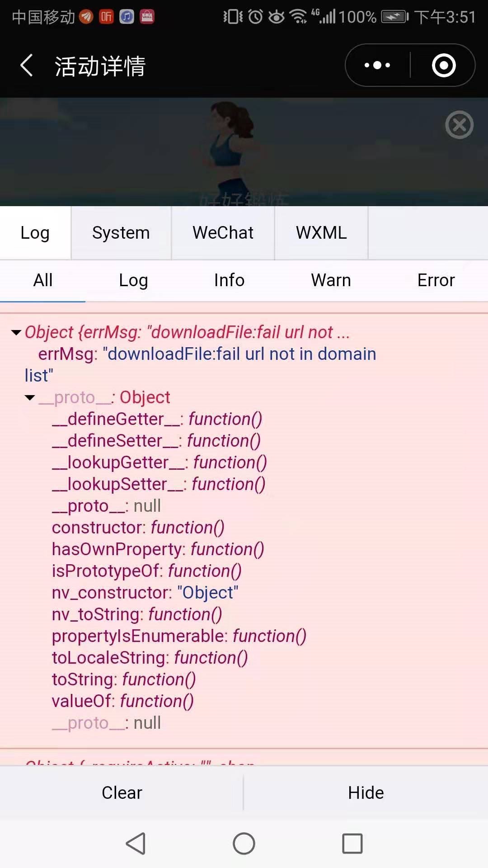Tap the alarm clock status icon

coord(256,17)
